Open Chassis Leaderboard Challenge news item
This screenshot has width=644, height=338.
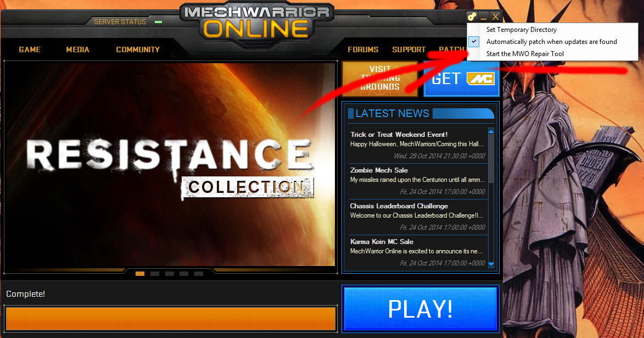[x=399, y=206]
